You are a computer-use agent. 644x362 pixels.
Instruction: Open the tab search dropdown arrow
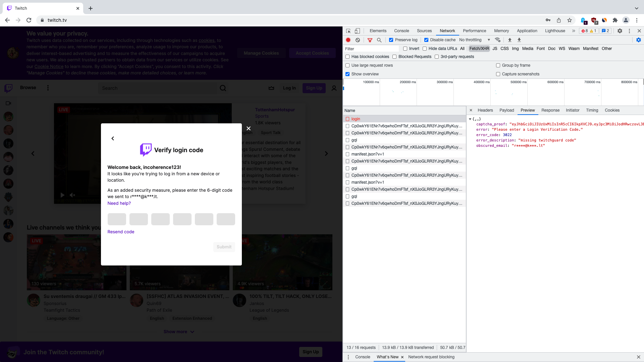point(637,8)
